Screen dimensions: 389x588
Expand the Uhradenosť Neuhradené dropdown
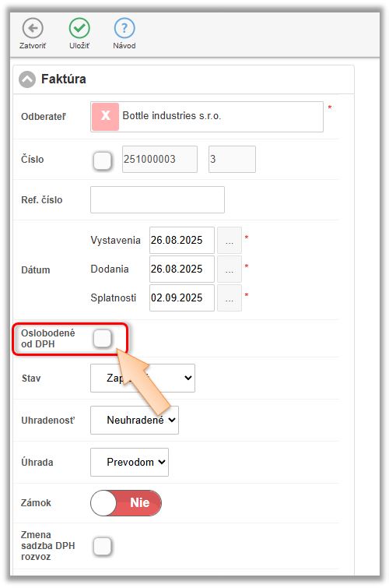point(135,420)
